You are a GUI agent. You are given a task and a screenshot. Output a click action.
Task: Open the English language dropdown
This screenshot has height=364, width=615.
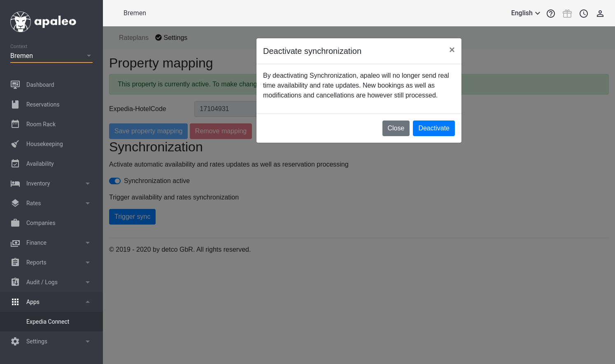(525, 13)
